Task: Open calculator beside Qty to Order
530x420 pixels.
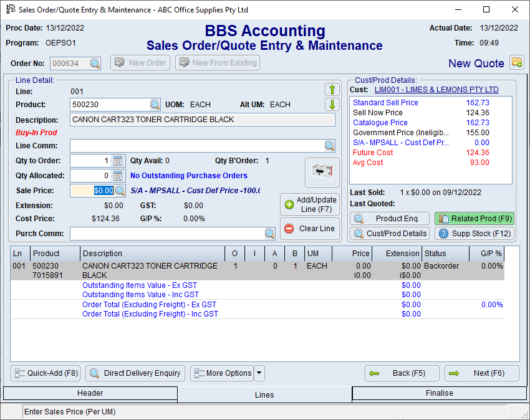Action: (x=118, y=161)
